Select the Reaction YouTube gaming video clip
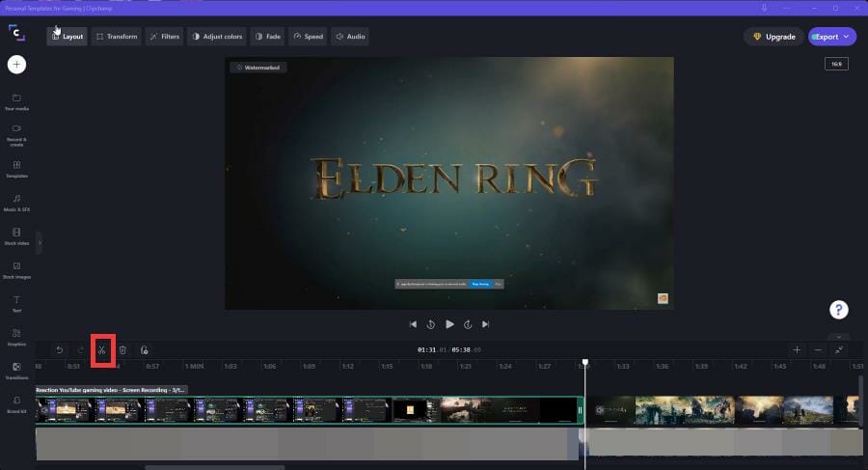This screenshot has width=868, height=470. pos(308,411)
